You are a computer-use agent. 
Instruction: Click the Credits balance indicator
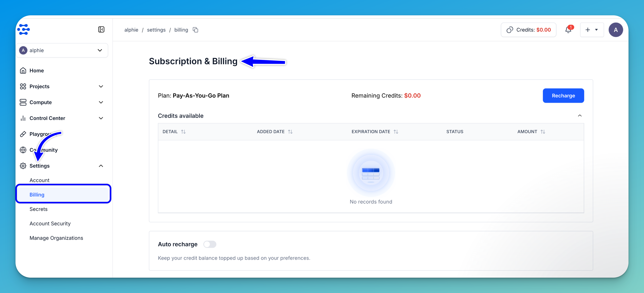click(x=529, y=30)
